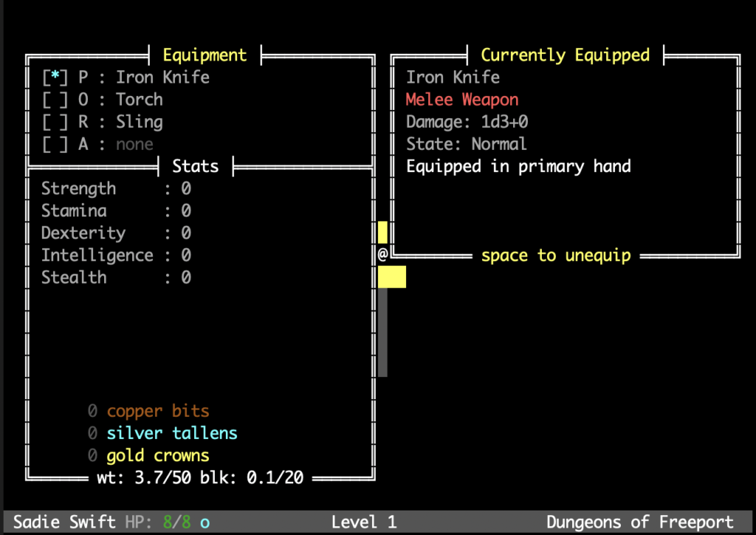Toggle the Sling slot checkbox
The height and width of the screenshot is (535, 756).
pyautogui.click(x=55, y=122)
